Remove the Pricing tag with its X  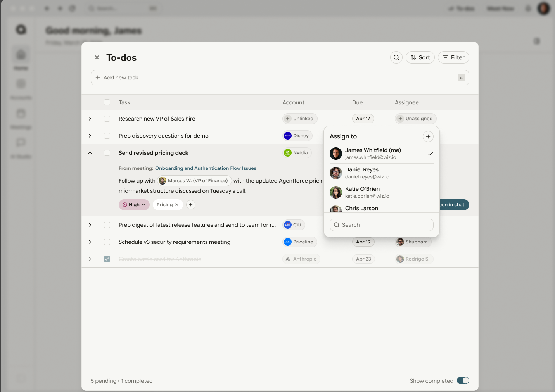point(177,205)
